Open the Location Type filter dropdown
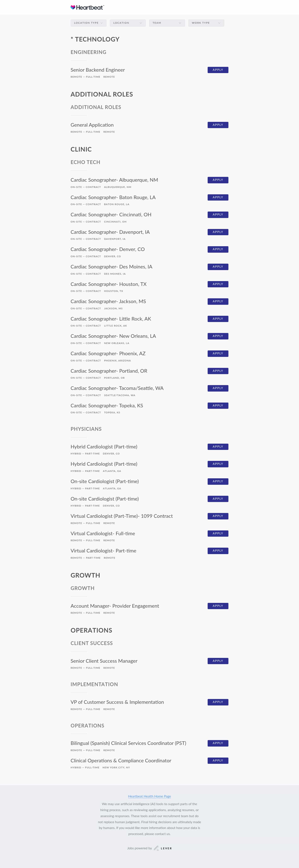The width and height of the screenshot is (299, 868). [88, 23]
